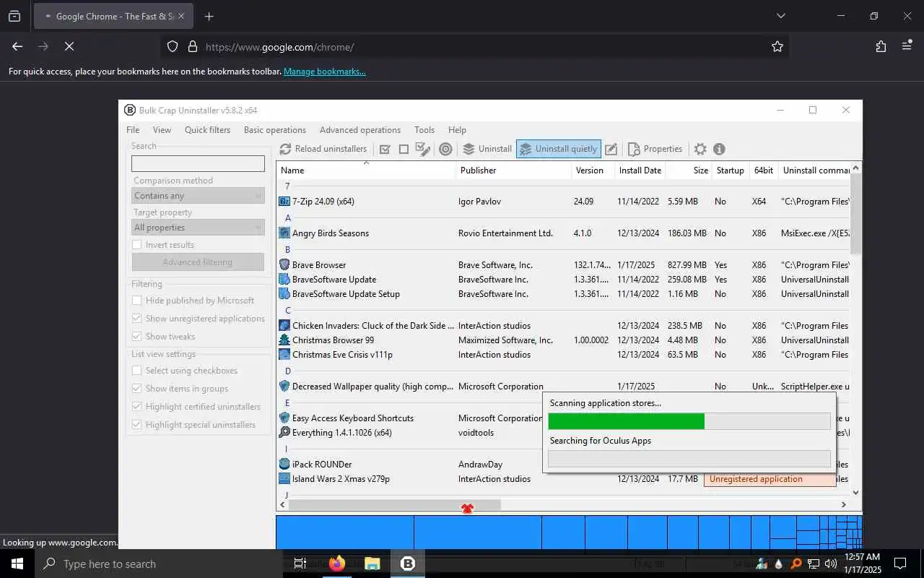Open browser extensions puzzle icon
The image size is (924, 578).
point(881,46)
